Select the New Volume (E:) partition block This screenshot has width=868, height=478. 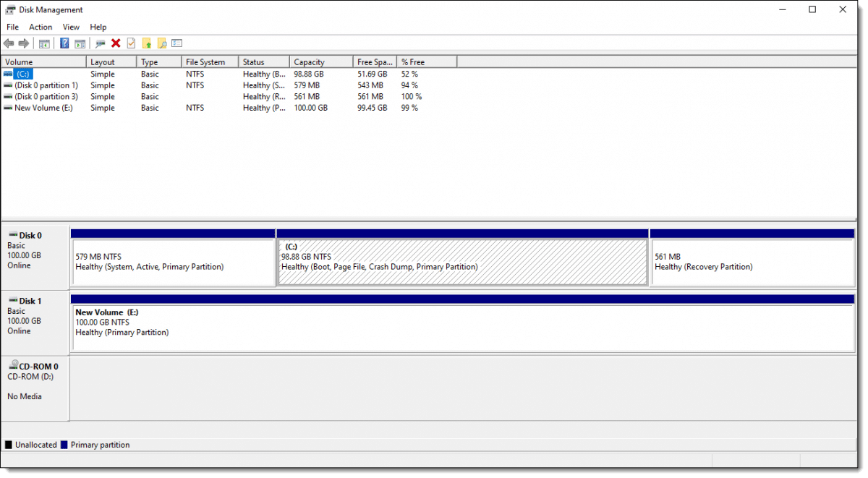click(463, 322)
